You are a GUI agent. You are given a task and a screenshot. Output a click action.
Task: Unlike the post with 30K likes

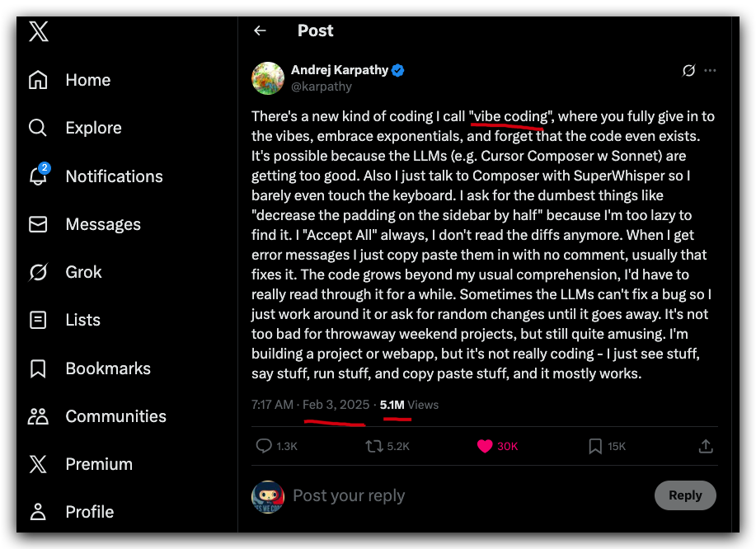[486, 446]
